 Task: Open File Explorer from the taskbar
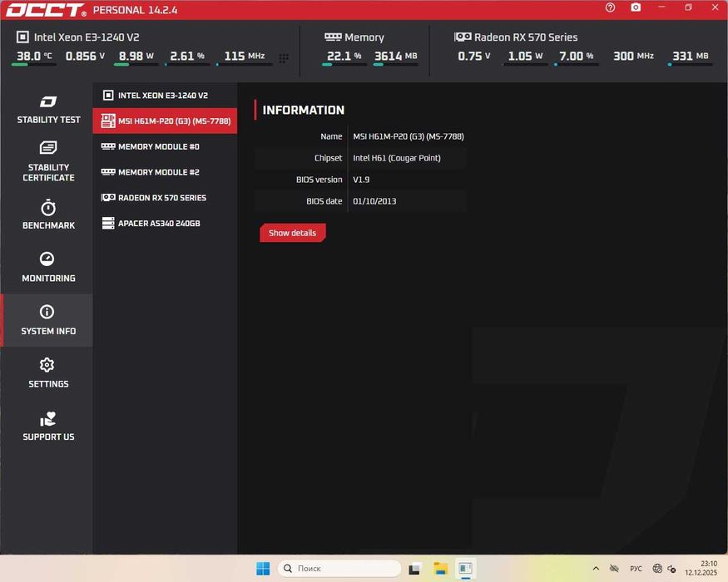(x=440, y=569)
